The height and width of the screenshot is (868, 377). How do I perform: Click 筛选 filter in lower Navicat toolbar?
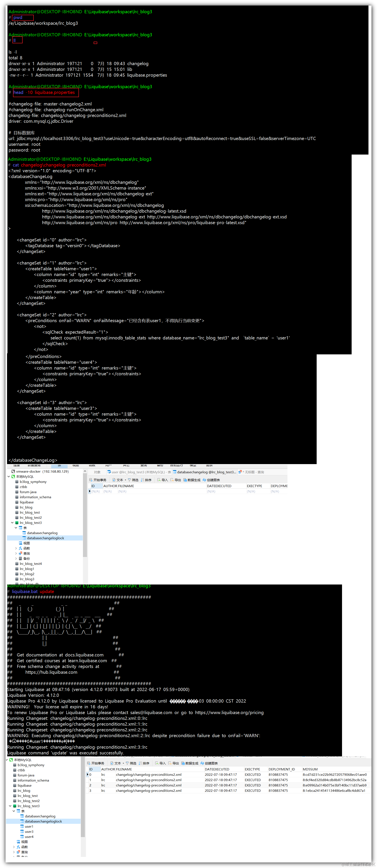pos(131,763)
